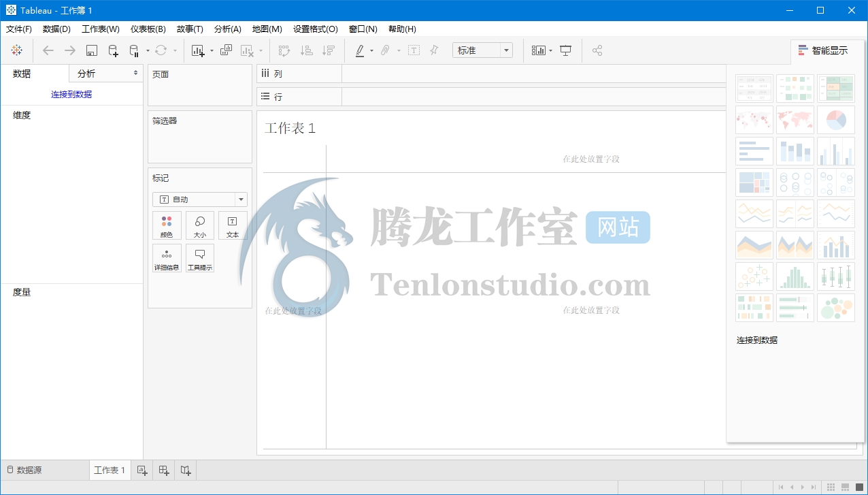Select the 工作表 1 sheet tab
Screen dimensions: 868x495
(x=110, y=470)
